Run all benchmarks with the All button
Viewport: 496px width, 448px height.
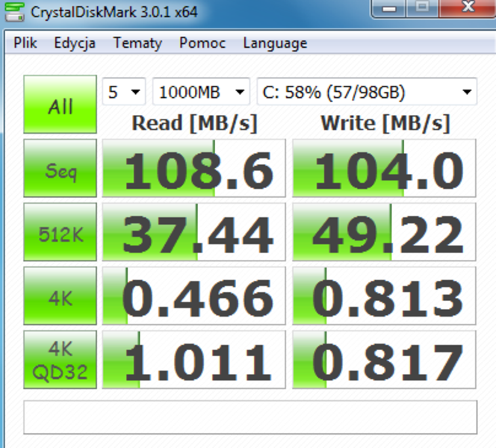click(x=60, y=105)
